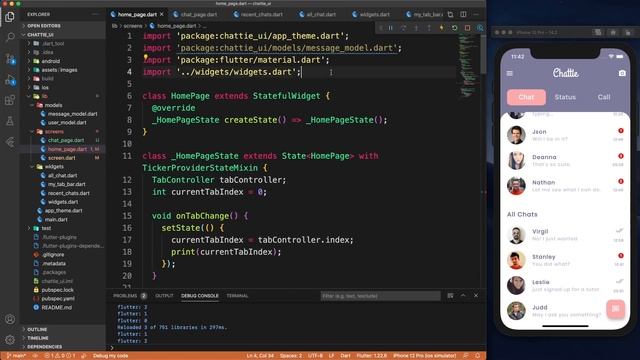Click the main branch in status bar
Viewport: 640px width, 360px height.
point(16,356)
